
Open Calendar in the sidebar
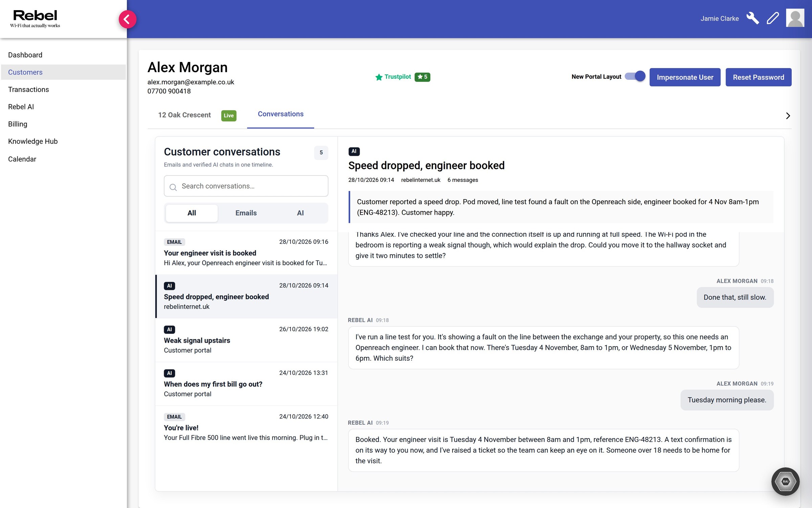63,159
